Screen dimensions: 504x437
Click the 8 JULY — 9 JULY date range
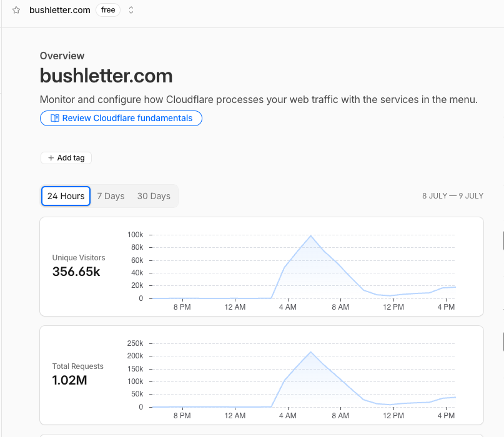(453, 196)
